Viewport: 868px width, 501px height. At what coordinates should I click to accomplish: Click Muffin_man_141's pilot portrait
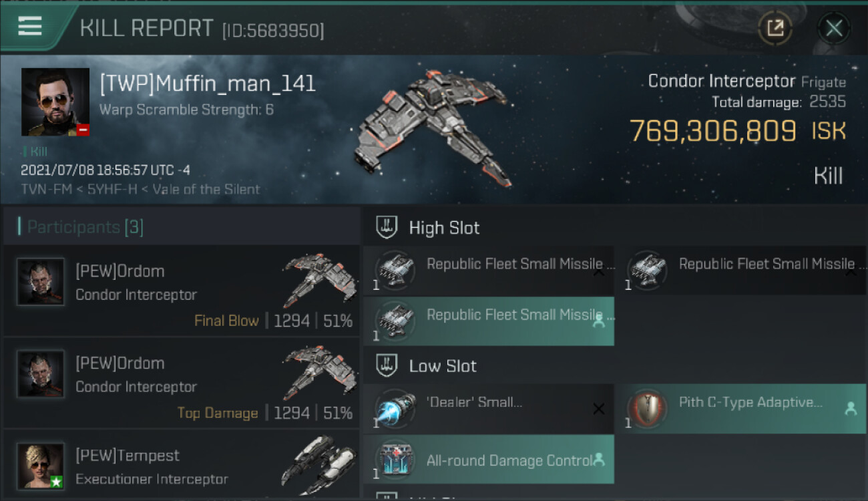tap(55, 102)
